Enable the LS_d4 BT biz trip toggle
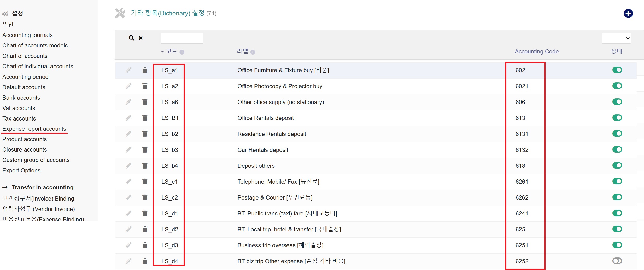The width and height of the screenshot is (644, 270). (x=617, y=261)
